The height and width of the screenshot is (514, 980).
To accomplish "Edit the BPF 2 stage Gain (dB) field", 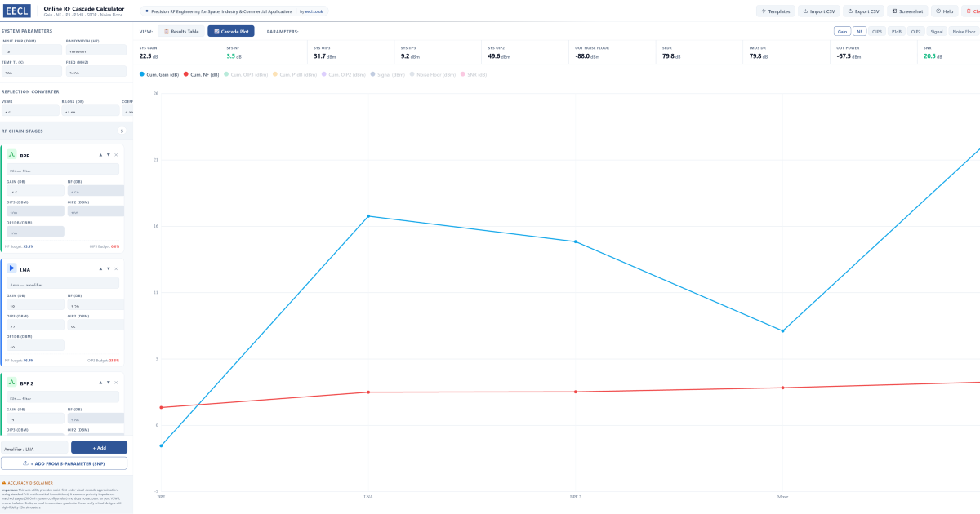I will coord(35,418).
